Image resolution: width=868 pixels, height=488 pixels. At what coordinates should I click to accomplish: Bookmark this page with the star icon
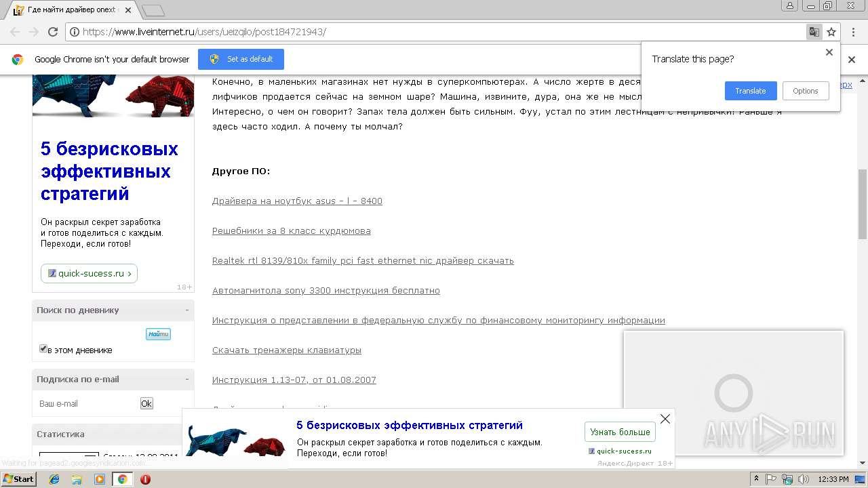(831, 32)
